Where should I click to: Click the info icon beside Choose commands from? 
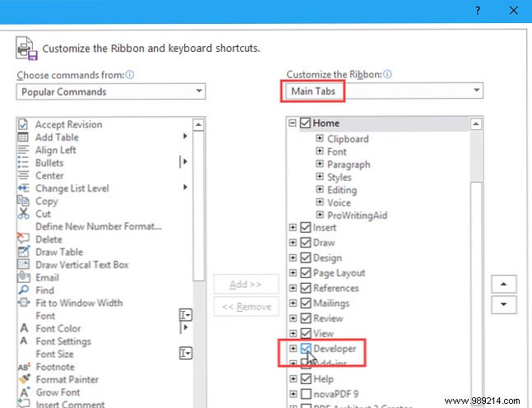(130, 75)
